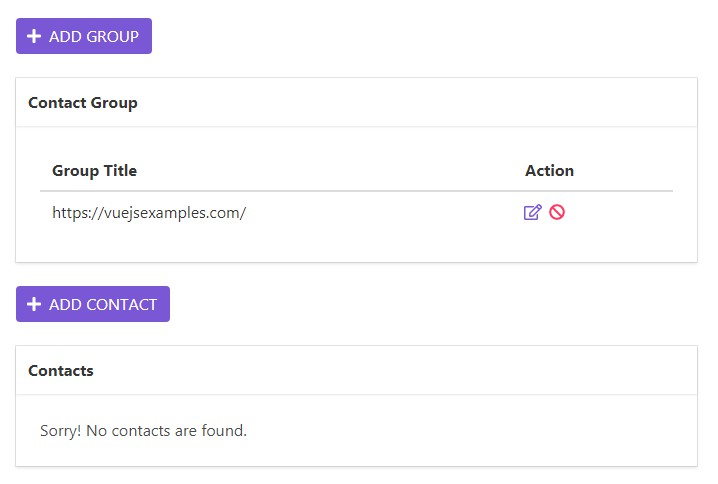Image resolution: width=718 pixels, height=484 pixels.
Task: Click the word 'Contact' in Contact Group heading
Action: pos(57,102)
